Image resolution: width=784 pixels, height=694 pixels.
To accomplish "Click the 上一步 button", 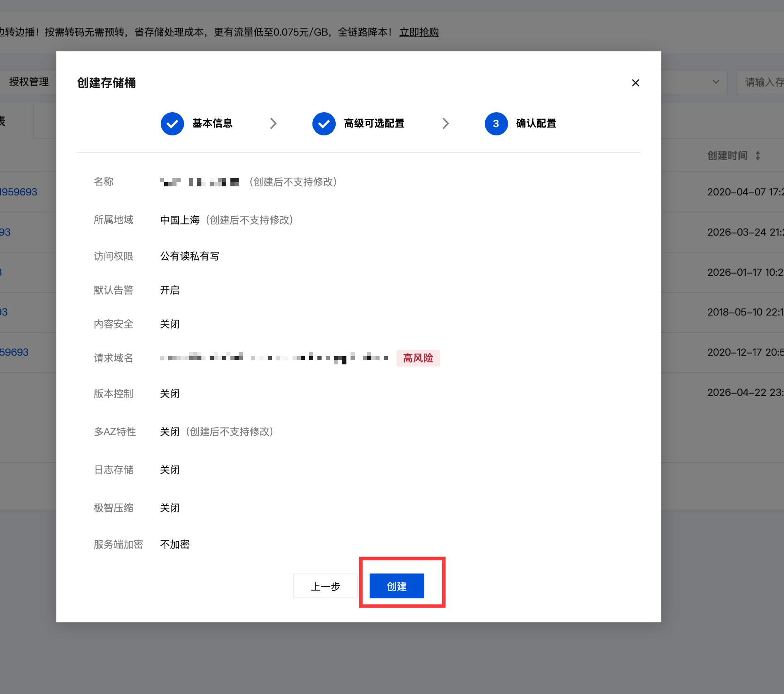I will [x=326, y=586].
